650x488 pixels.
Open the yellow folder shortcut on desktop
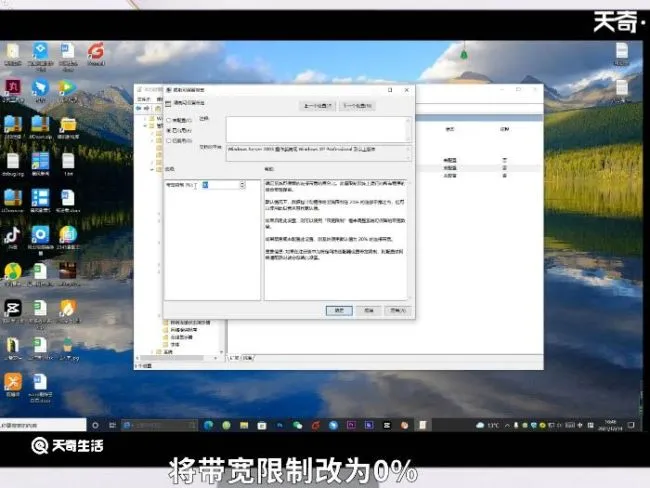coord(68,128)
